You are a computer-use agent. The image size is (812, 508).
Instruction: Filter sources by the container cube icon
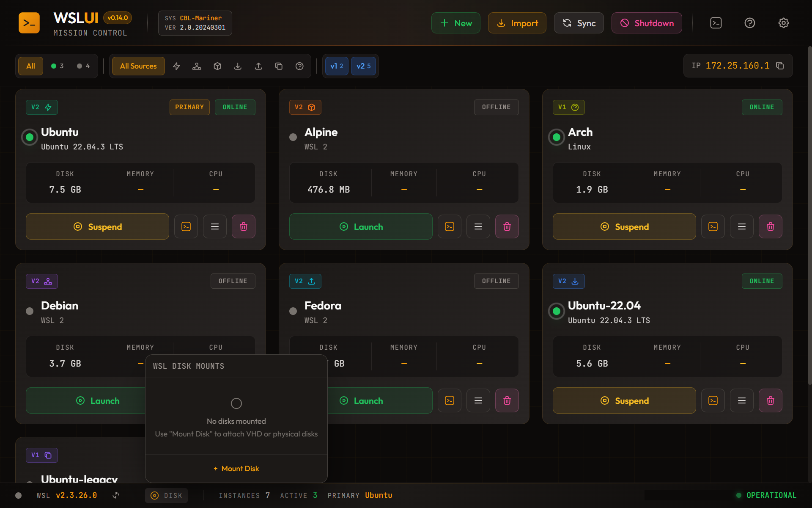click(x=217, y=66)
